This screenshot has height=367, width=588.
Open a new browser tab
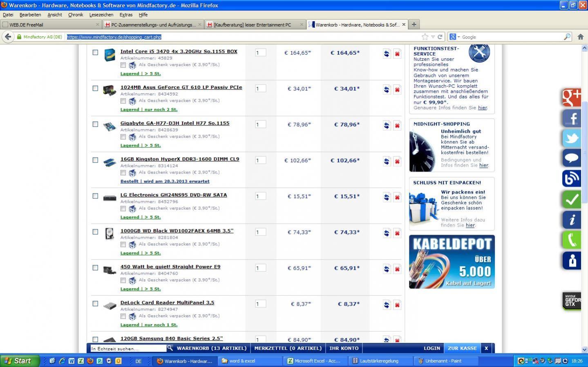point(414,24)
